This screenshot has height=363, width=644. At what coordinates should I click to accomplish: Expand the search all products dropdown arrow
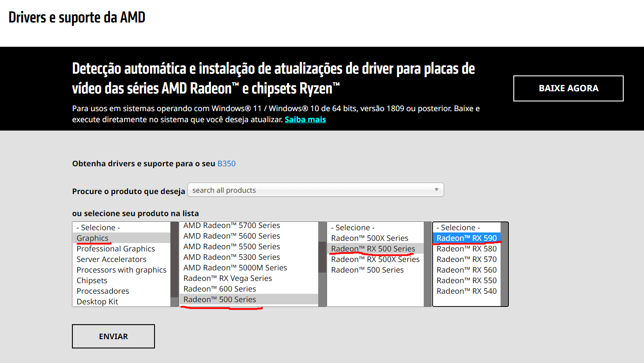tap(436, 190)
